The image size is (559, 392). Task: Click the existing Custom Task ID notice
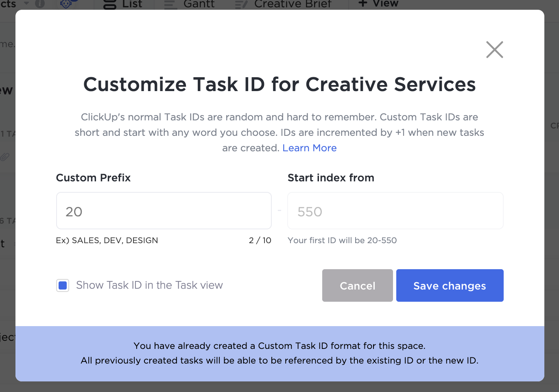pos(280,353)
